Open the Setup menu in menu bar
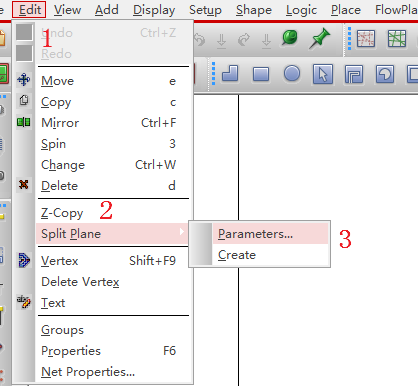418x386 pixels. (x=205, y=10)
